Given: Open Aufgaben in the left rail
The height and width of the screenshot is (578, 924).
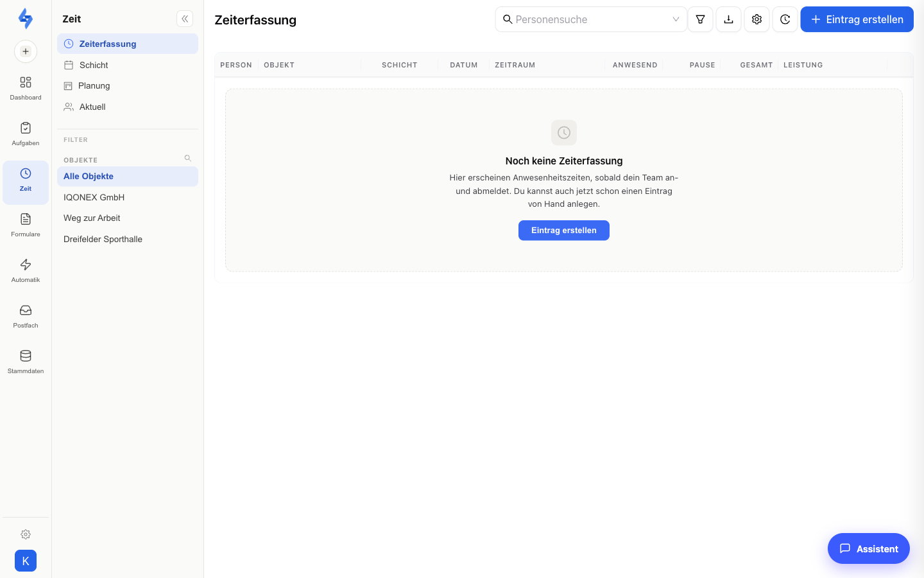Looking at the screenshot, I should (26, 134).
